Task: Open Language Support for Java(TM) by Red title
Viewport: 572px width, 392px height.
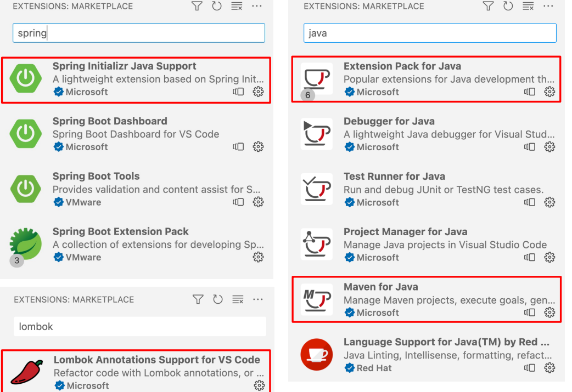Action: 446,342
